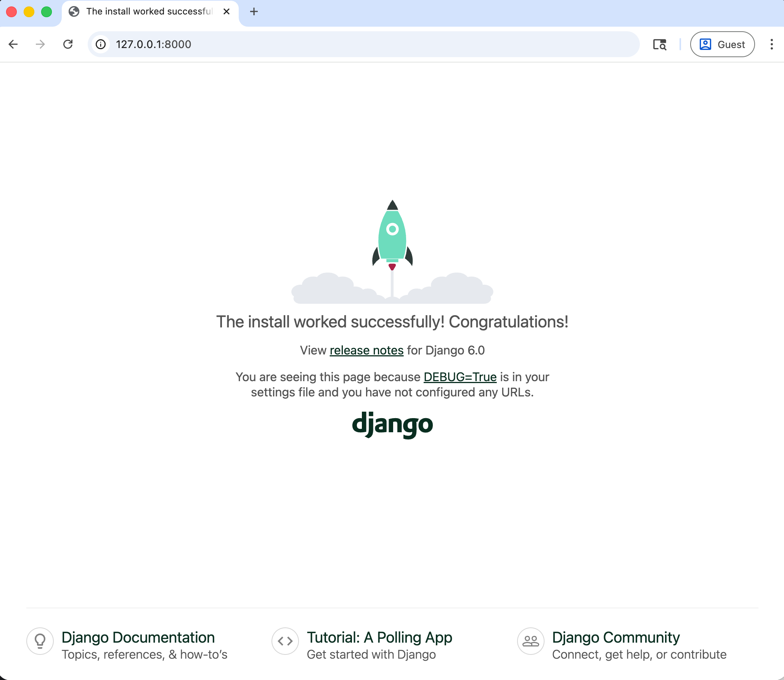The height and width of the screenshot is (680, 784).
Task: Click the Django logo wordmark
Action: coord(393,425)
